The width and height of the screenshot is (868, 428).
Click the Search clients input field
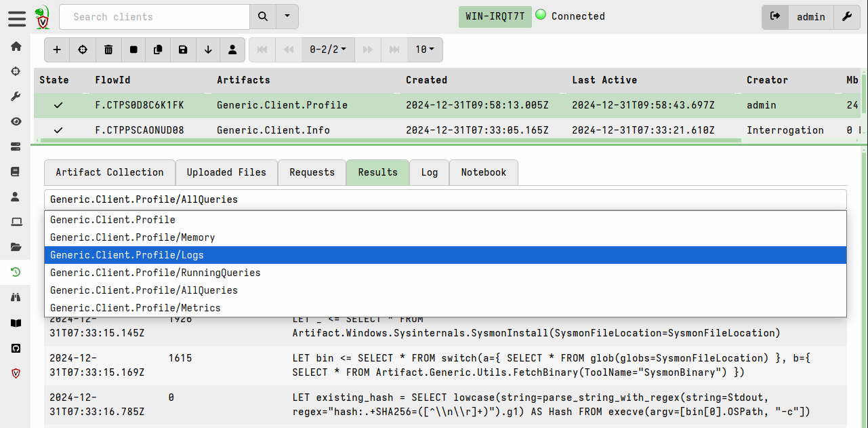coord(154,17)
